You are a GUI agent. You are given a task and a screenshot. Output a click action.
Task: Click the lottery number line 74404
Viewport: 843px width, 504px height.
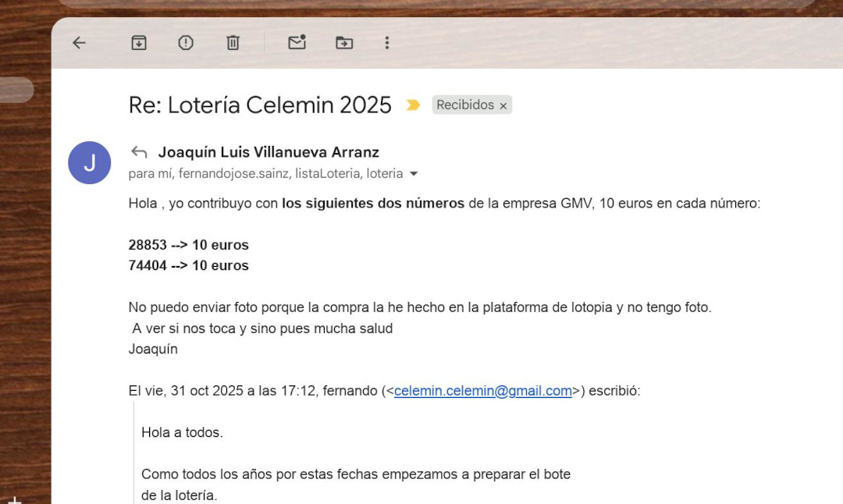click(x=188, y=265)
